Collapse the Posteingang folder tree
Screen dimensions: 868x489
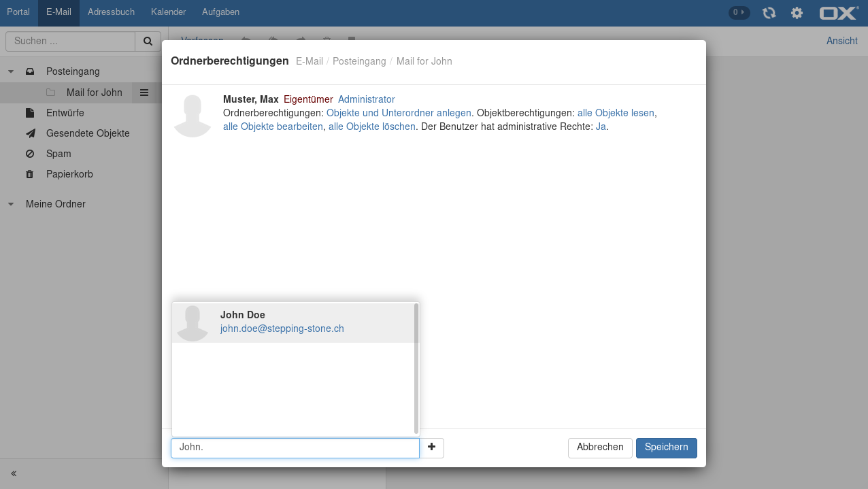[x=11, y=71]
